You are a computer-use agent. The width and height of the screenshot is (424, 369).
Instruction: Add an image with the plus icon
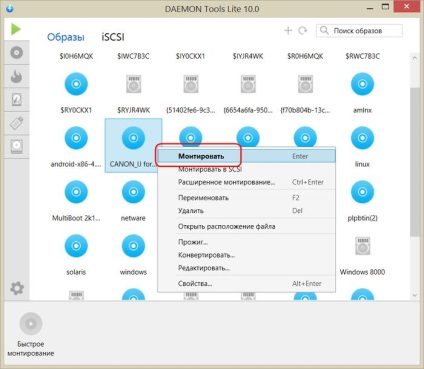(x=288, y=31)
